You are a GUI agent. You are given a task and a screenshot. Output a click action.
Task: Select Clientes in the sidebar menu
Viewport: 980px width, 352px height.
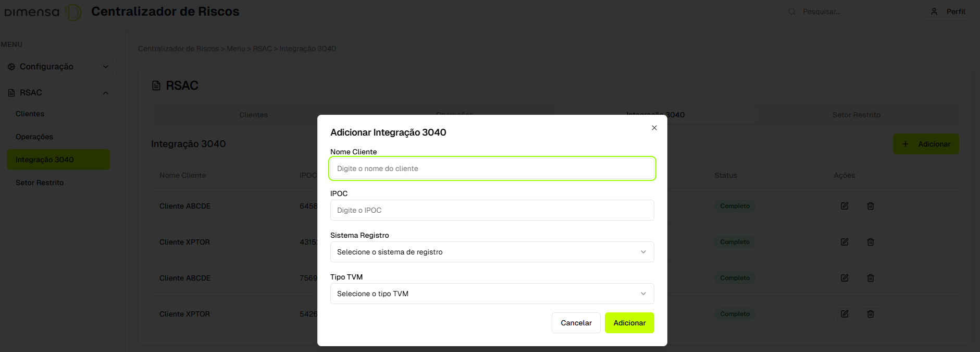pos(30,114)
